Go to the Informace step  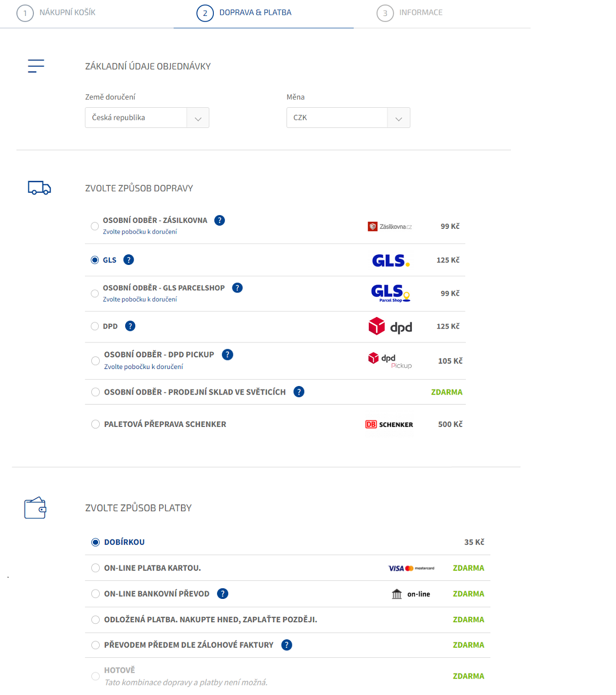421,12
